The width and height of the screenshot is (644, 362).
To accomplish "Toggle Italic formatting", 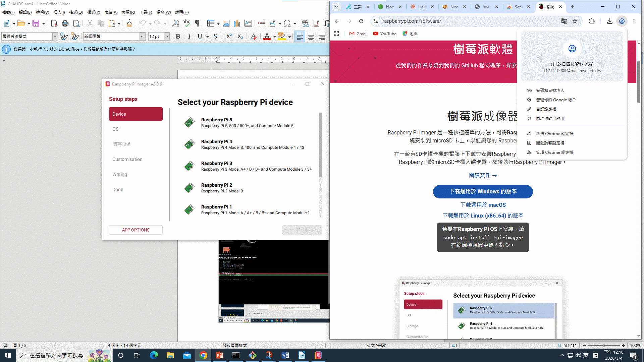I will 189,36.
